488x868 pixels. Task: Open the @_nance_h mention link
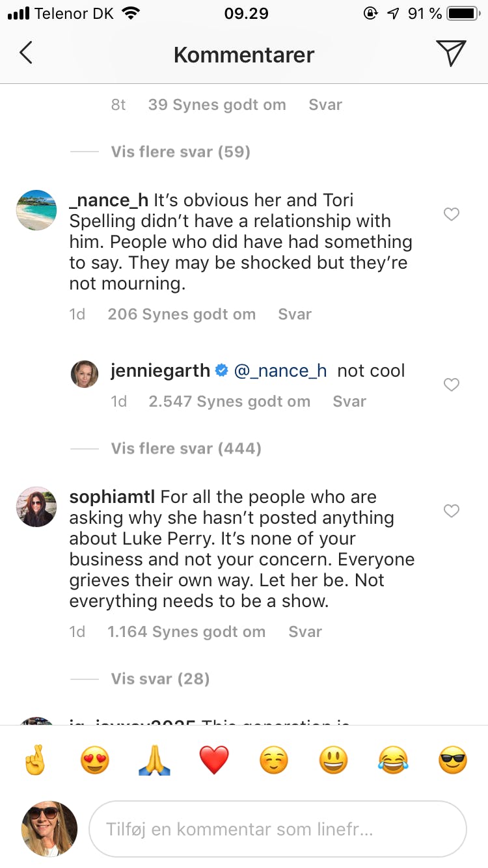[x=280, y=371]
